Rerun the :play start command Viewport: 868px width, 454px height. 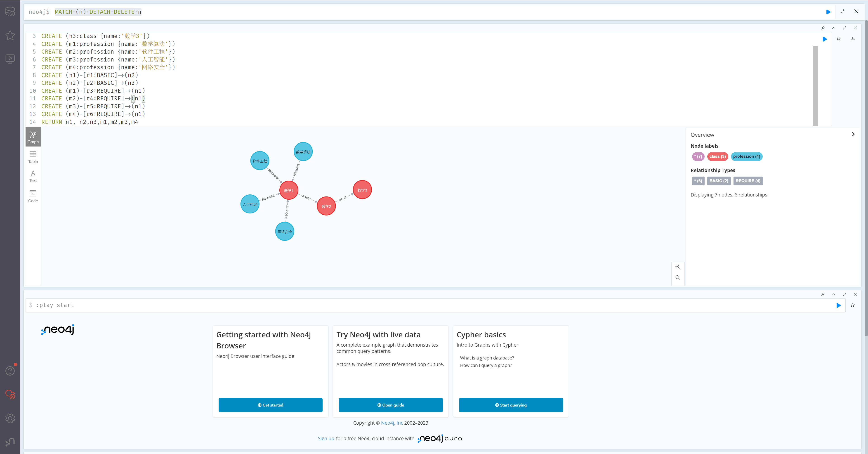(x=838, y=305)
